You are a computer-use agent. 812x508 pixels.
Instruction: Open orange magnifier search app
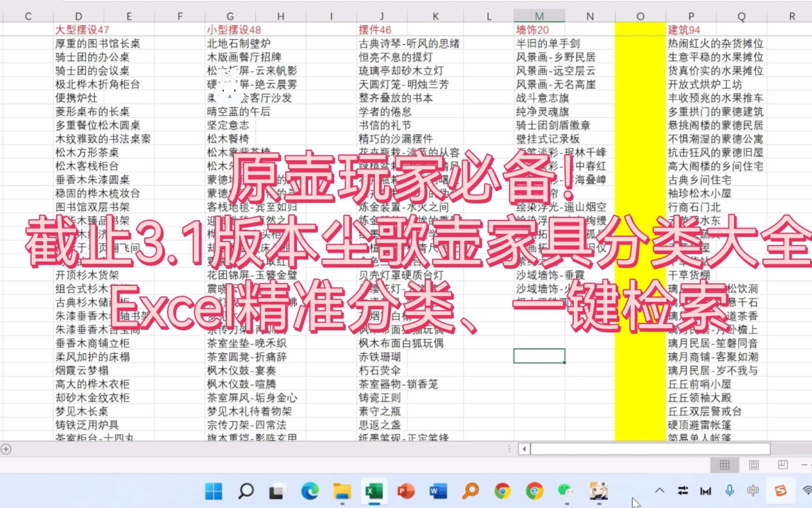point(470,491)
